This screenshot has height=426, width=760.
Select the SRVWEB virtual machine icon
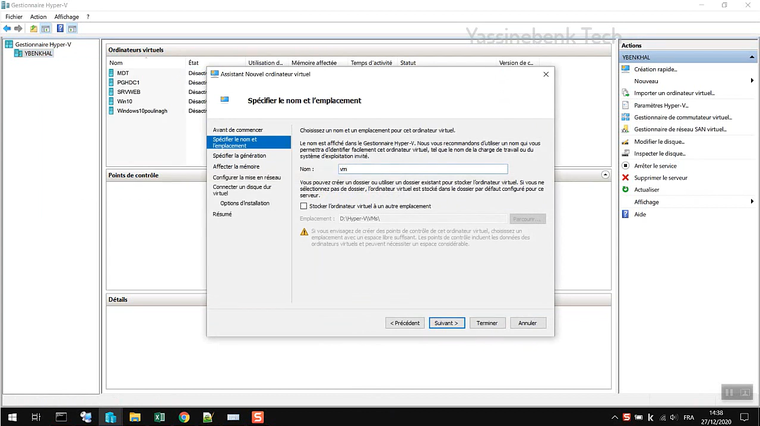click(111, 92)
